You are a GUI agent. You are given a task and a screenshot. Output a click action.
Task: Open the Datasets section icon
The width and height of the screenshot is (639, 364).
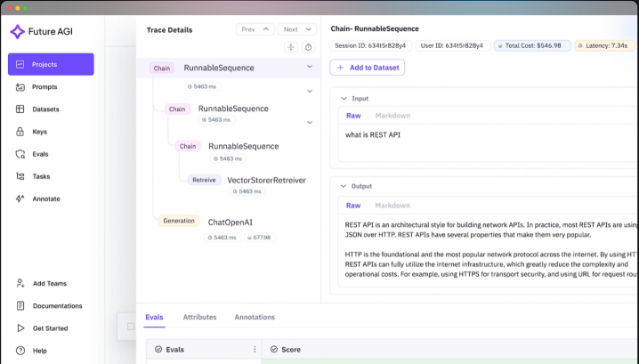point(20,109)
